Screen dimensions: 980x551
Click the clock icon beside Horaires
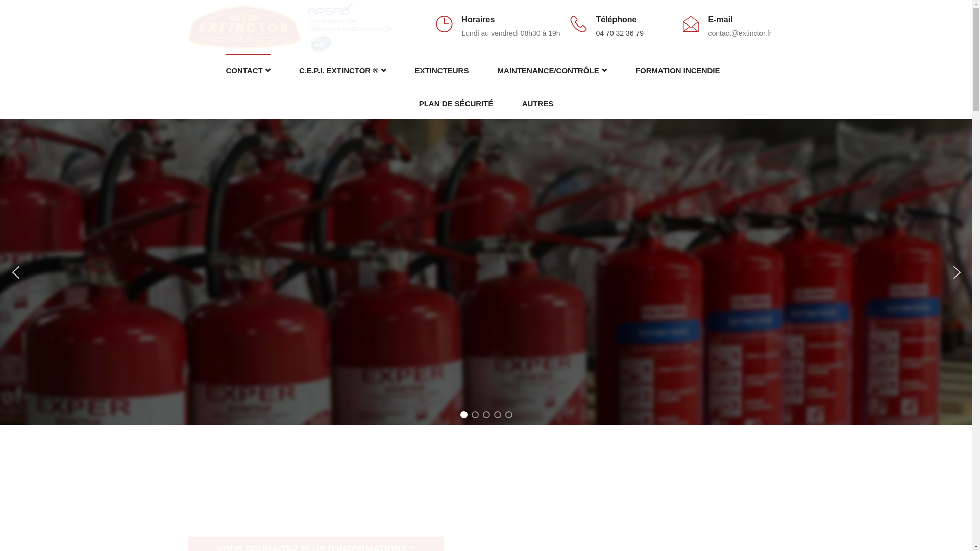click(444, 24)
